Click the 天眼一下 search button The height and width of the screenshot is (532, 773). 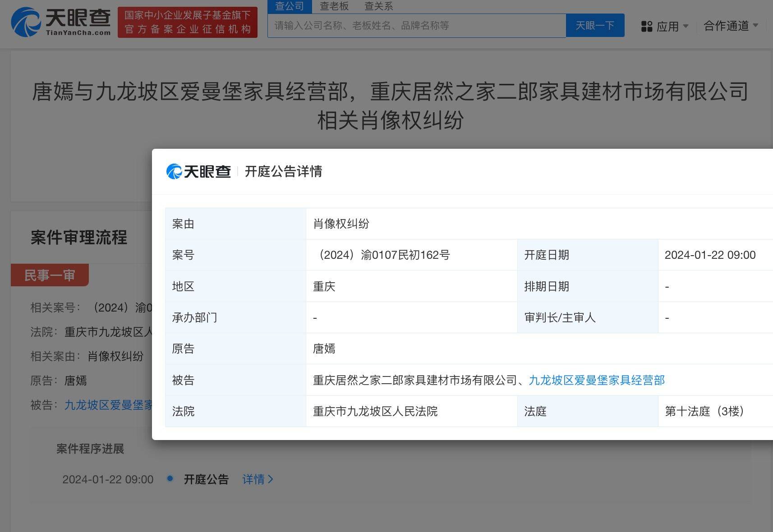click(595, 25)
